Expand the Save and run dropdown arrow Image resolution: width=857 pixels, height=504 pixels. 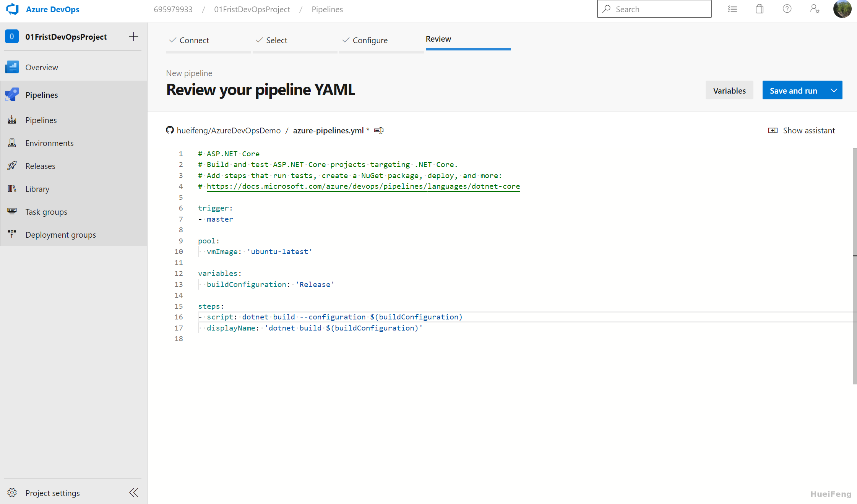tap(834, 90)
